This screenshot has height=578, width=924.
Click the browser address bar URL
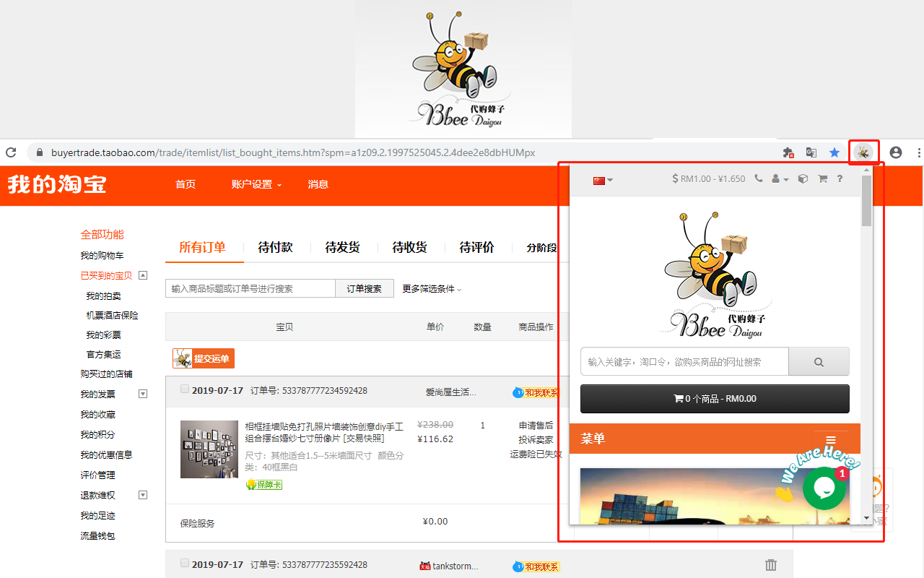tap(293, 152)
